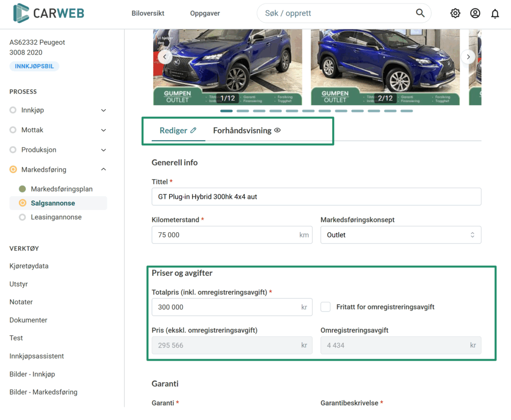Go to next carousel image
The height and width of the screenshot is (420, 511).
coord(468,57)
